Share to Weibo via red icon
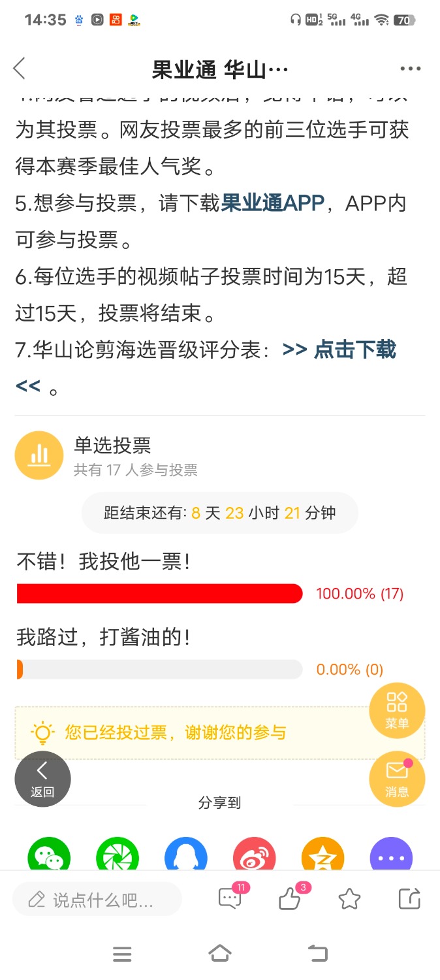This screenshot has height=980, width=440. pyautogui.click(x=255, y=853)
